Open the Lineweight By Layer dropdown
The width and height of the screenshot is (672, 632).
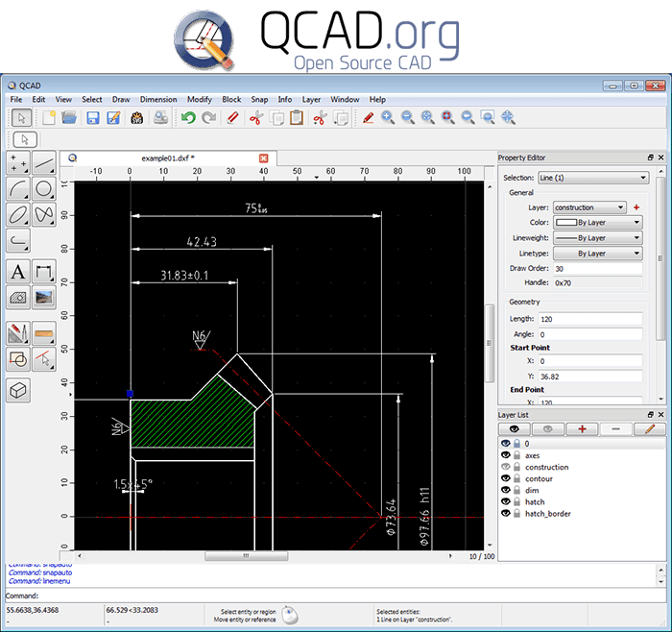[598, 238]
